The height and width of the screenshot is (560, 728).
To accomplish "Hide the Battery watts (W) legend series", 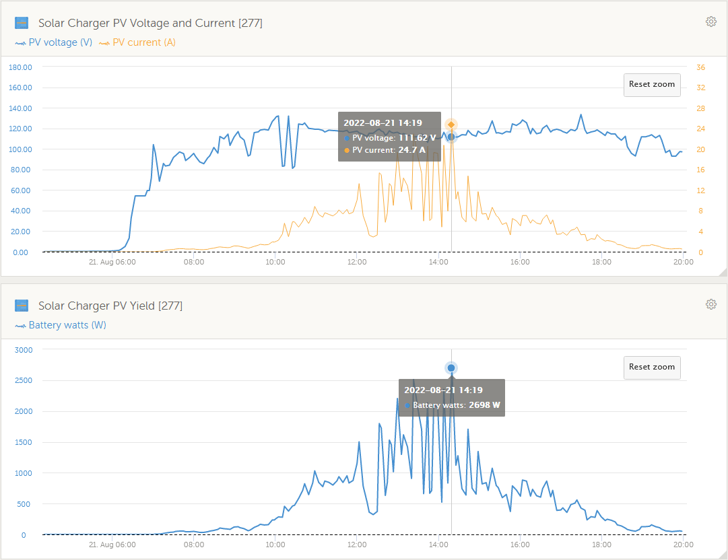I will point(61,325).
